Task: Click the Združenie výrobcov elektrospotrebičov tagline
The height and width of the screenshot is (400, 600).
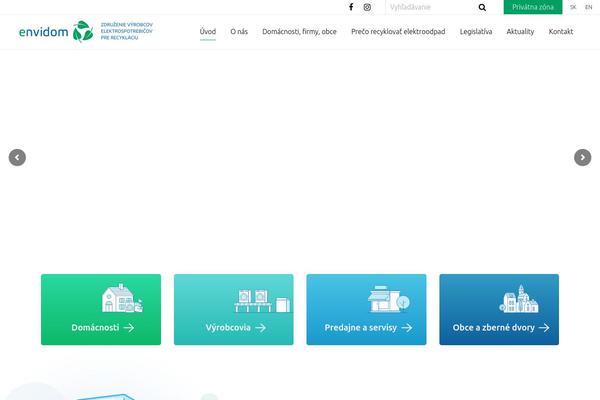Action: pyautogui.click(x=127, y=31)
